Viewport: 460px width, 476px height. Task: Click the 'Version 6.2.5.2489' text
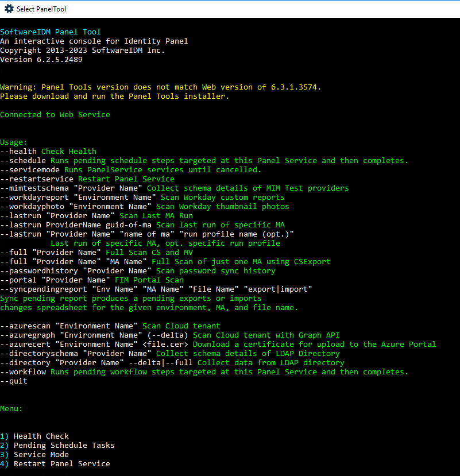pos(41,60)
